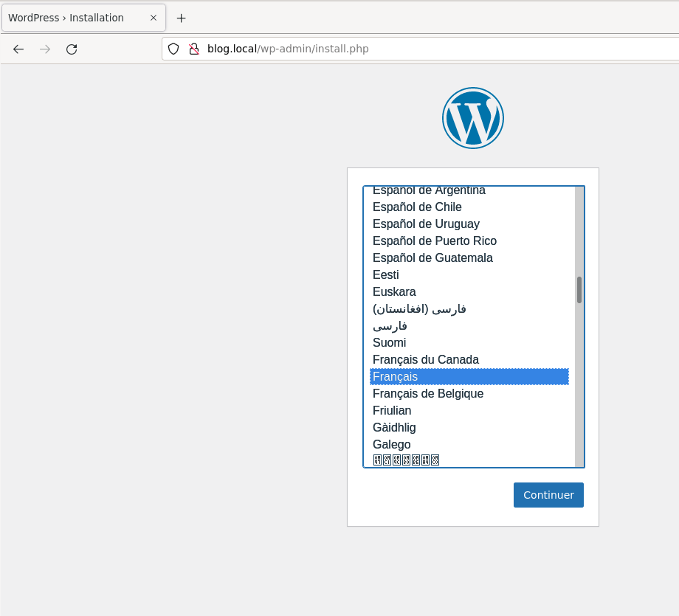This screenshot has height=616, width=679.
Task: Select Español de Puerto Rico
Action: (435, 241)
